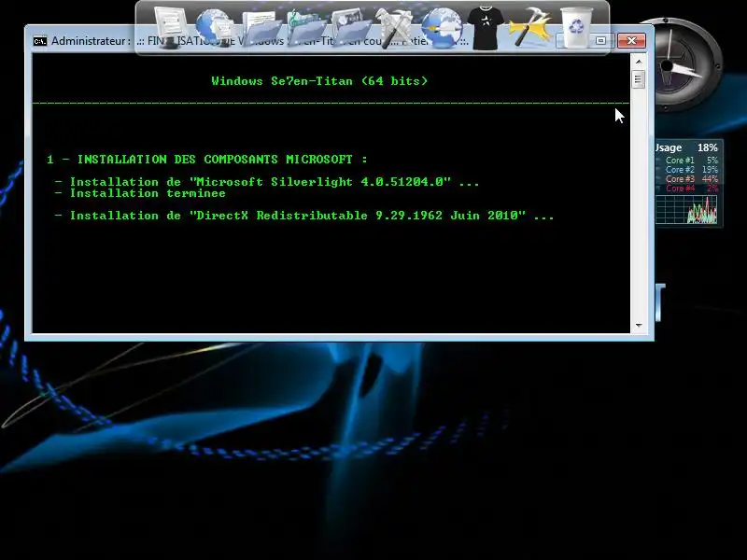Click '1 - INSTALLATION DES COMPOSANTS MICROSOFT' line
The height and width of the screenshot is (560, 747).
207,159
